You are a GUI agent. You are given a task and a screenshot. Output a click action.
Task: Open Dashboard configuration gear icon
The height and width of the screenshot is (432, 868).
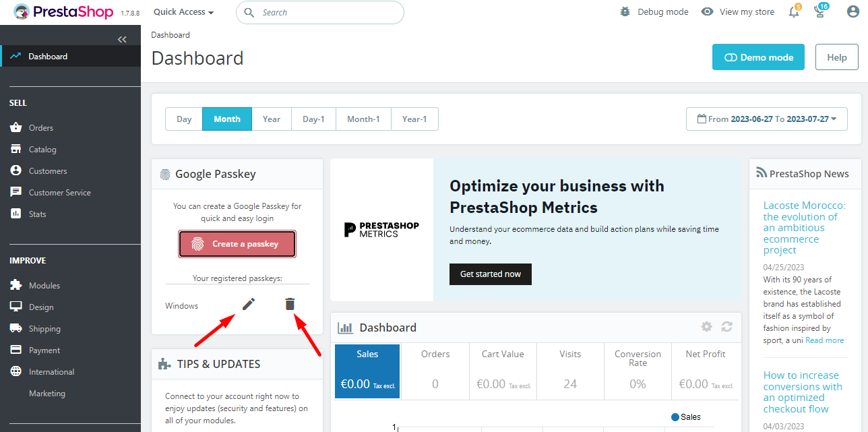click(706, 327)
